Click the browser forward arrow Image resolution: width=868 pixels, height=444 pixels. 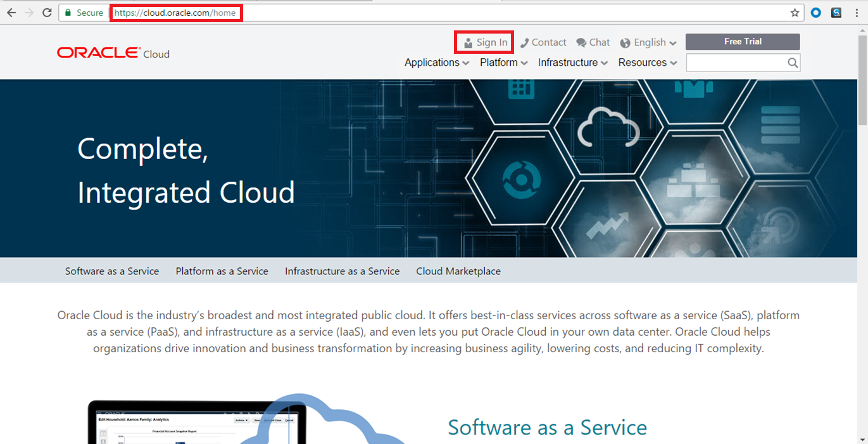29,13
